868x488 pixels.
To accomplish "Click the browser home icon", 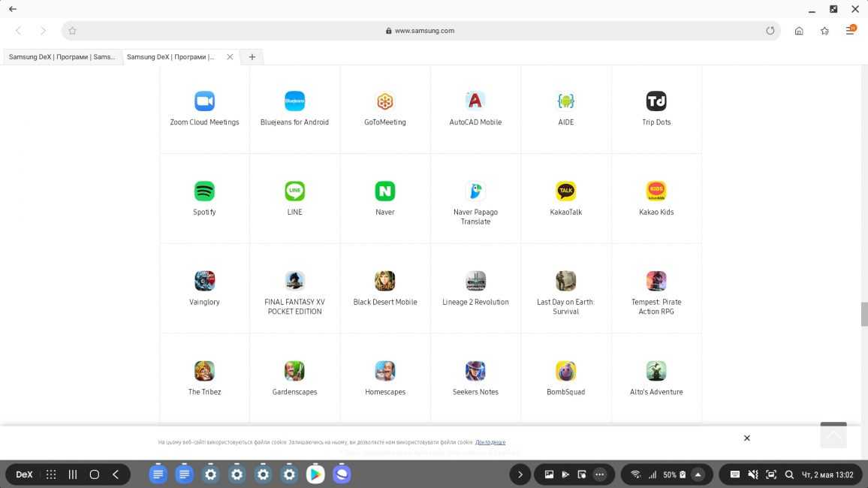I will point(799,31).
